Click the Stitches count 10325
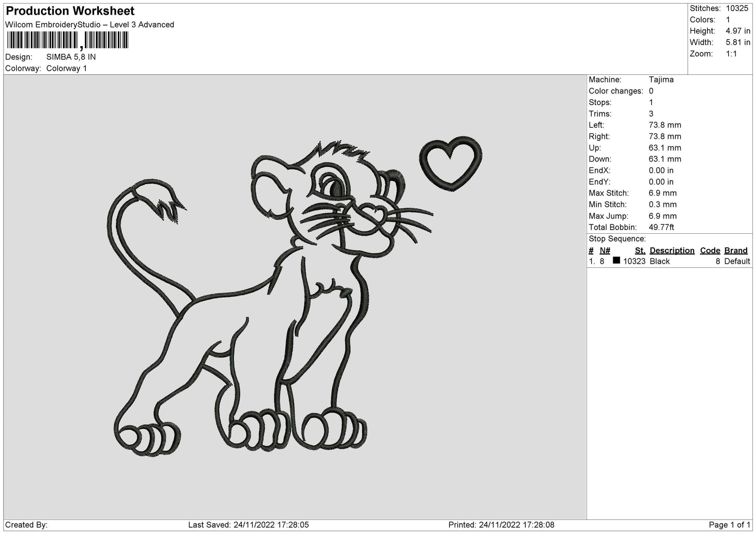The image size is (756, 534). tap(737, 8)
